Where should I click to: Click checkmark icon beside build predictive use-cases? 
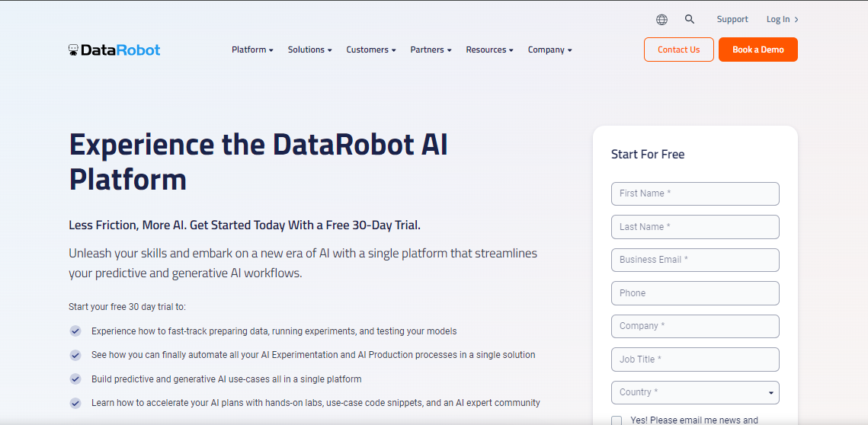[x=75, y=379]
